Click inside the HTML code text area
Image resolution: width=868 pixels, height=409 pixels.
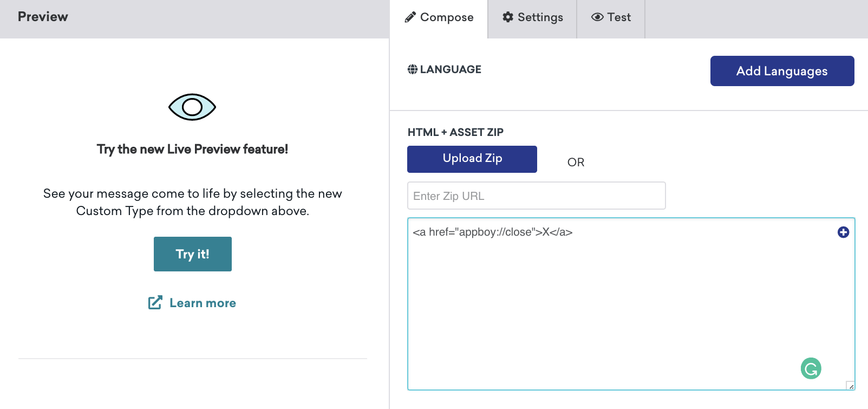coord(596,303)
